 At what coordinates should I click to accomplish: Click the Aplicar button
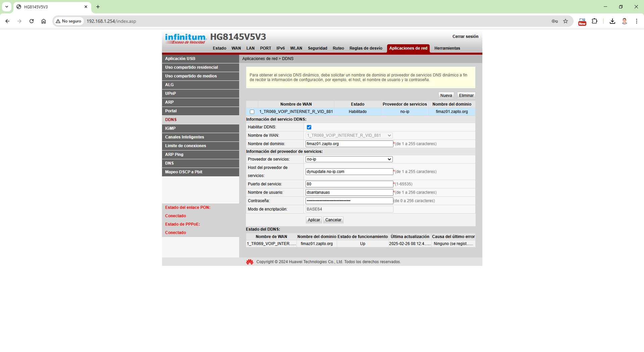[x=314, y=220]
